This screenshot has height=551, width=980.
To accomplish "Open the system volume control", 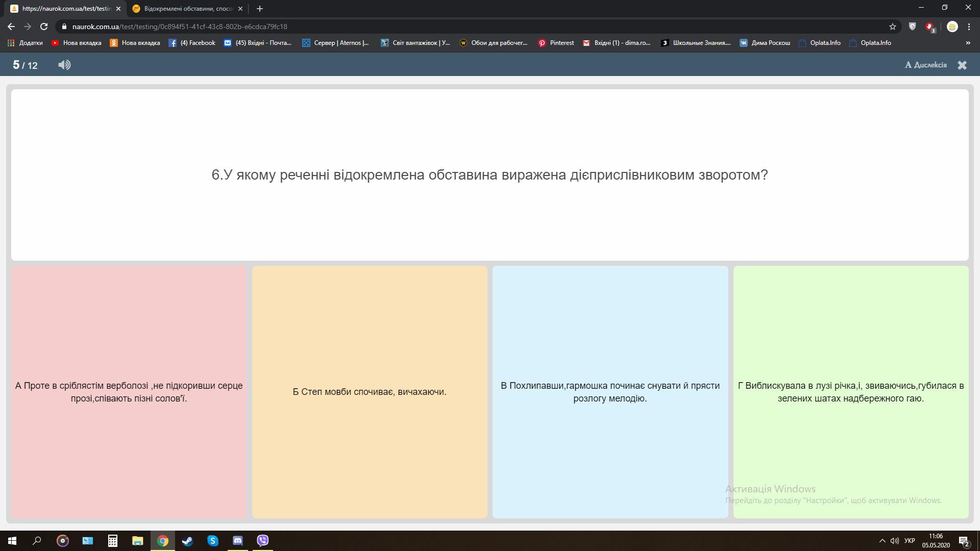I will (895, 541).
